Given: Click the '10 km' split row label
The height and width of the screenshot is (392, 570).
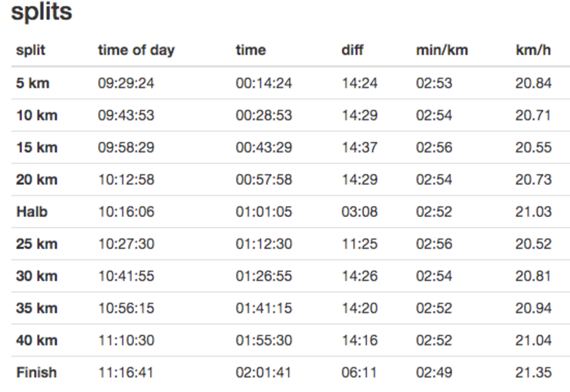Looking at the screenshot, I should tap(37, 115).
